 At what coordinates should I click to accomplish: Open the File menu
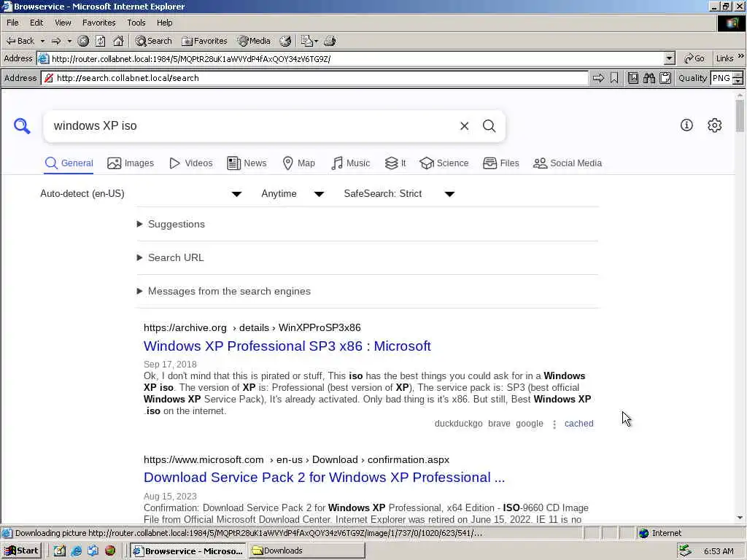click(x=12, y=23)
